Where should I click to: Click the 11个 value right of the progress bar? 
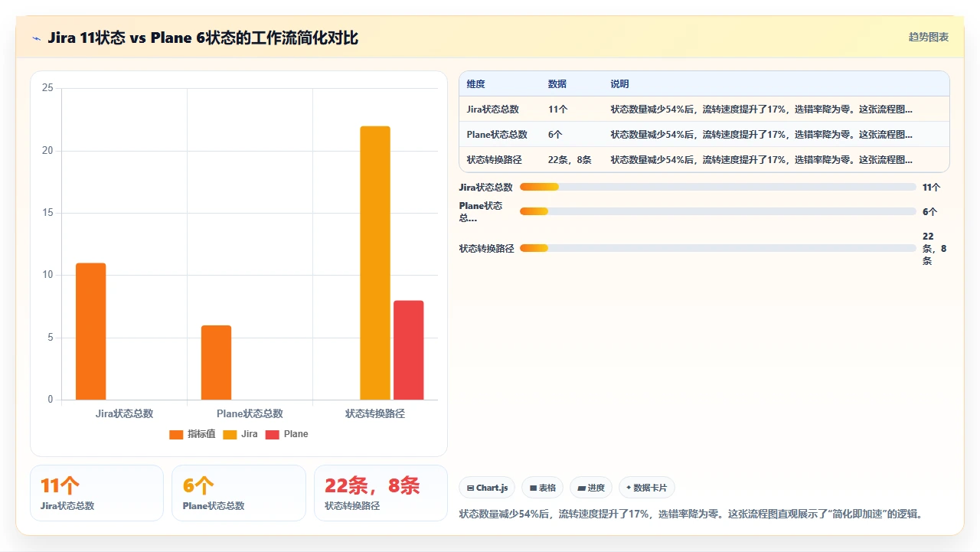(932, 187)
